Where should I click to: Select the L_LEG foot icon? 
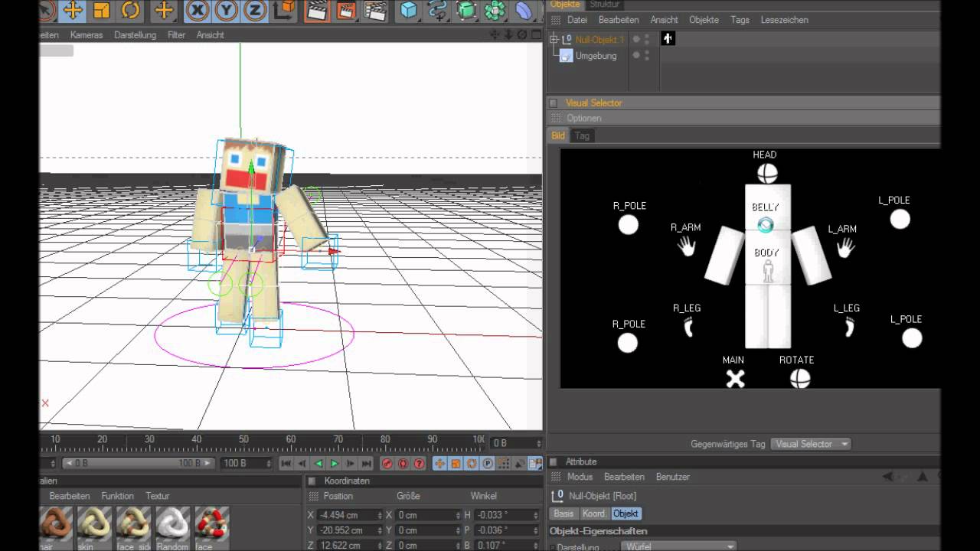tap(849, 328)
